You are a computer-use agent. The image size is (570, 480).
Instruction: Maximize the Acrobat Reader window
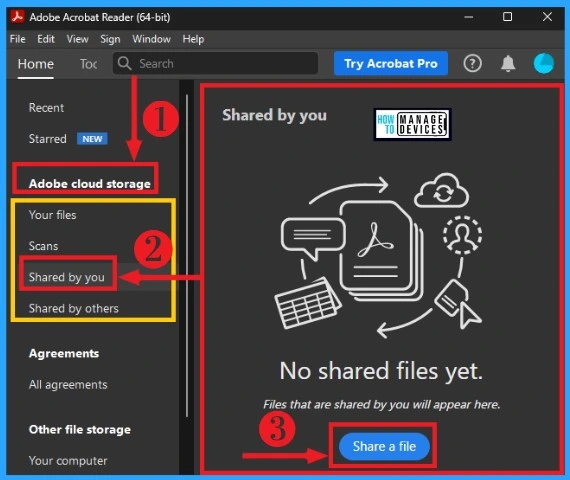click(507, 17)
